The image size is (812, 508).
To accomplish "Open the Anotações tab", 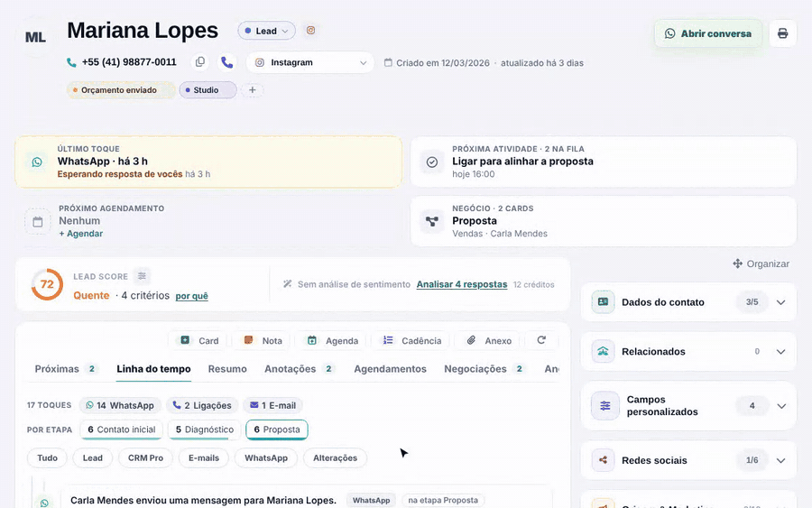I will pos(300,369).
